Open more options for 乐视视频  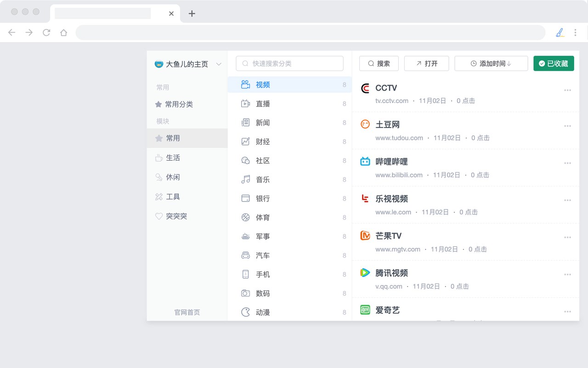click(x=568, y=201)
